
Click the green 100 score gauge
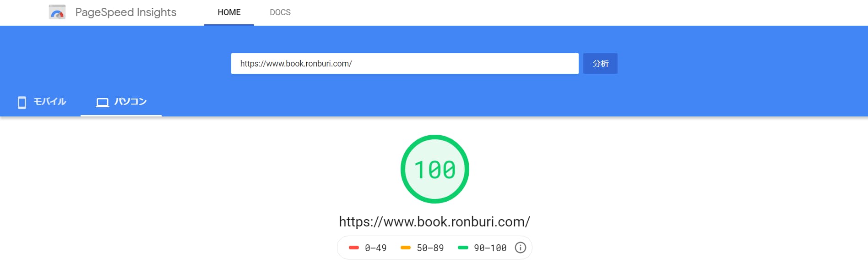pos(434,169)
